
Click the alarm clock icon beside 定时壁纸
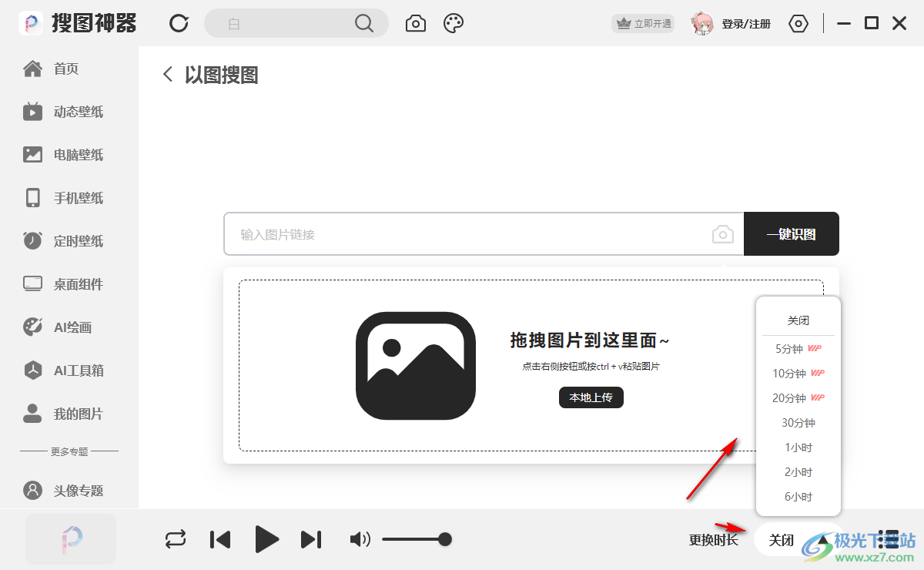[x=32, y=240]
